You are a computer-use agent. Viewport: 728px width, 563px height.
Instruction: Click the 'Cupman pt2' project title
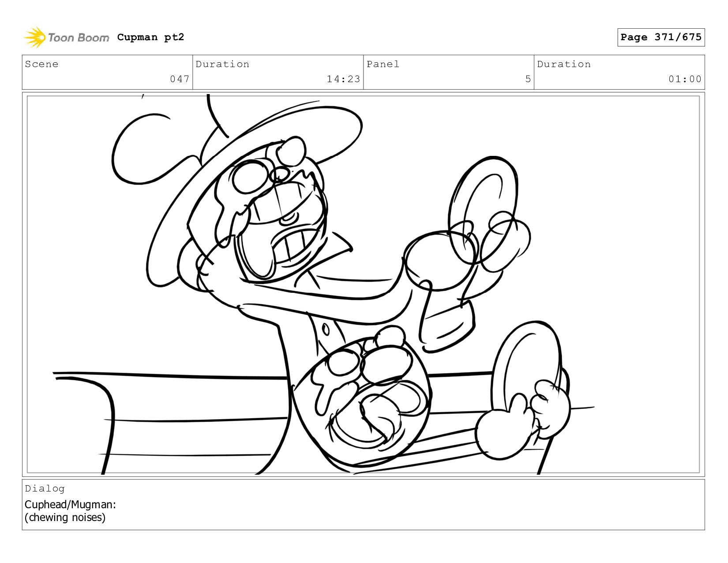coord(150,37)
